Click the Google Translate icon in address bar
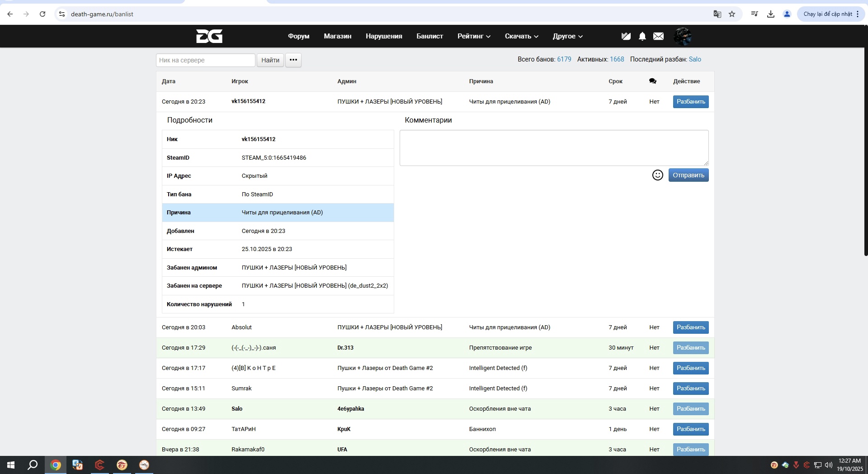The width and height of the screenshot is (868, 474). [x=717, y=14]
